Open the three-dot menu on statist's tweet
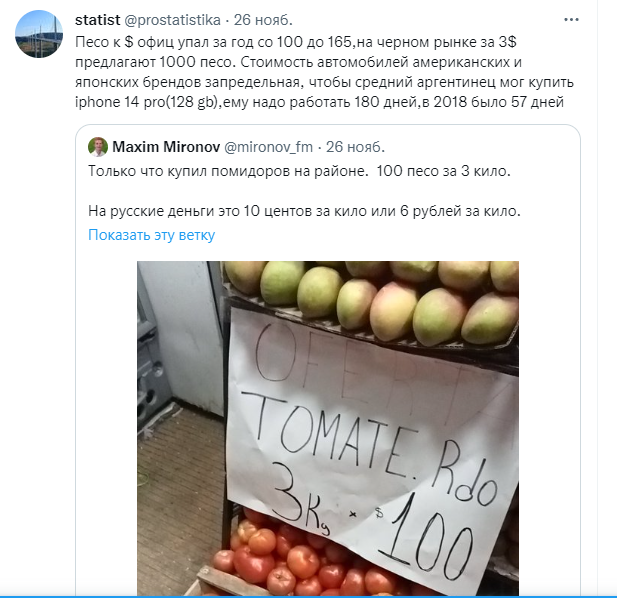 571,20
